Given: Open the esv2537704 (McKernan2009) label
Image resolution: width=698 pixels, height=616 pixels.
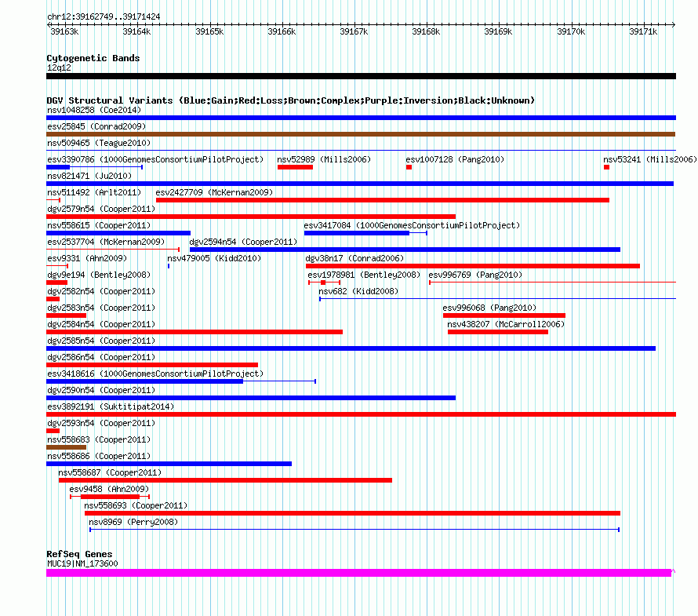Looking at the screenshot, I should coord(106,242).
